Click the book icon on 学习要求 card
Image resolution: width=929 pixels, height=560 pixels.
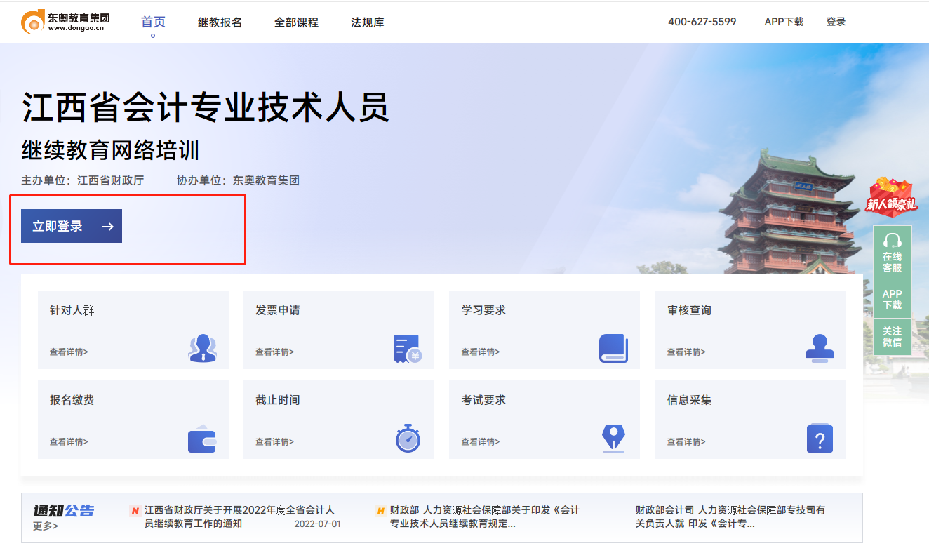[614, 349]
